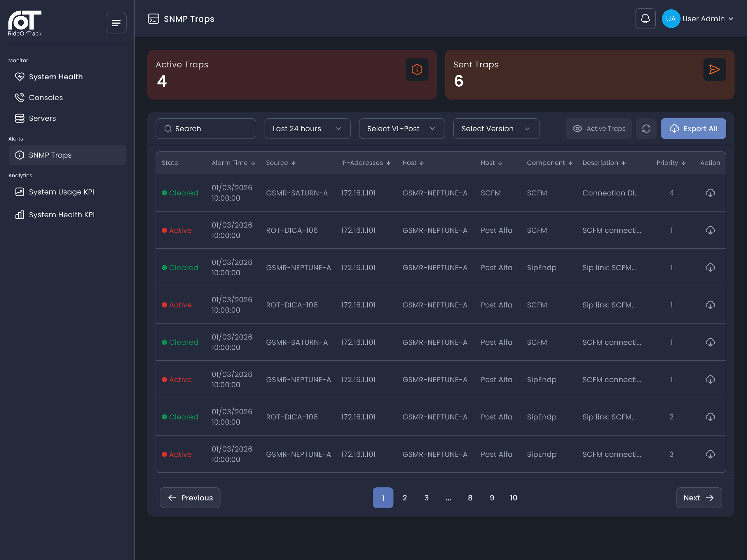The image size is (747, 560).
Task: Click the Next page button
Action: click(699, 498)
